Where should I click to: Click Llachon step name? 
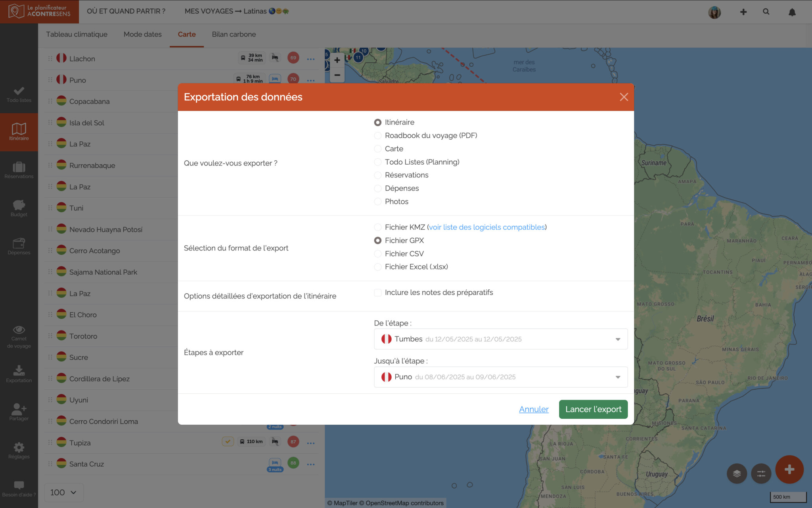[82, 59]
